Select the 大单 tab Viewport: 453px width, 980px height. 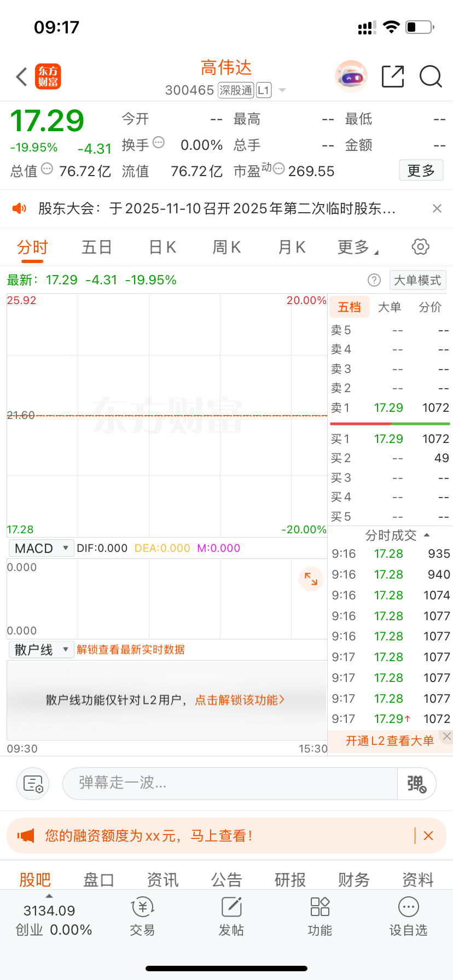390,307
